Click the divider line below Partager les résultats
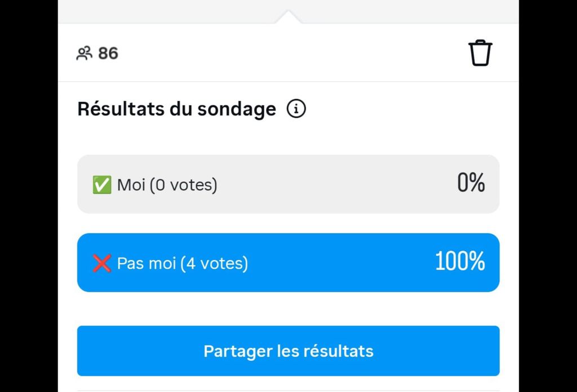This screenshot has height=392, width=577. 288,391
